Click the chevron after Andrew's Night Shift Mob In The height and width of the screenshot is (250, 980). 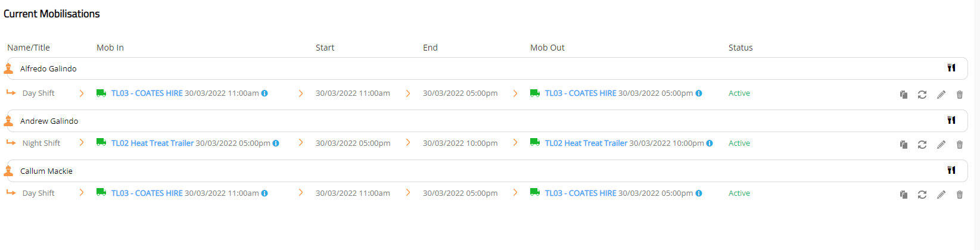(x=301, y=143)
